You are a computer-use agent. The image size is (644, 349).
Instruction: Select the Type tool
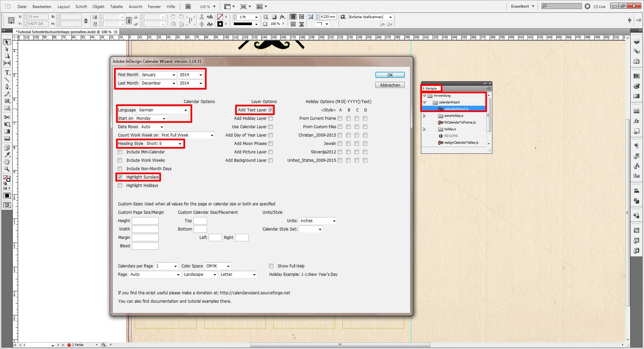[x=7, y=72]
